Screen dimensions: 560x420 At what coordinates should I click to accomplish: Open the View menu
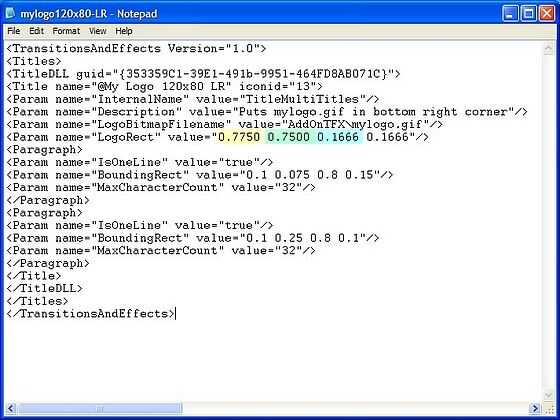98,31
